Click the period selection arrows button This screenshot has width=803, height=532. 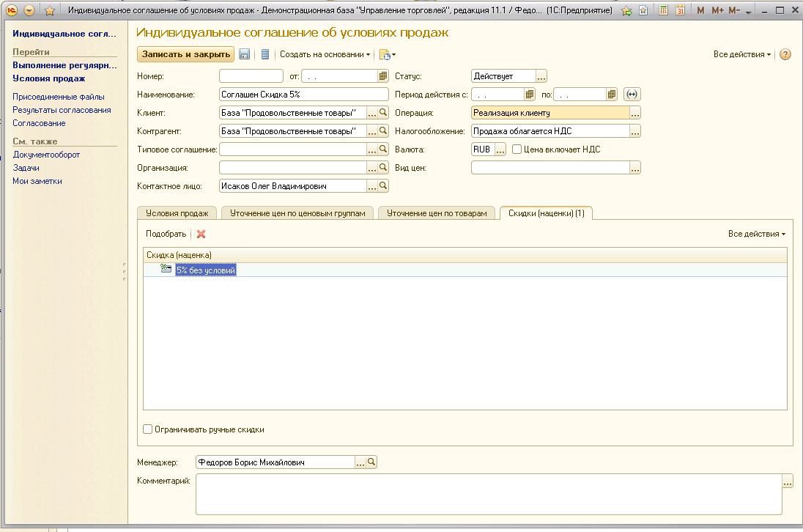pyautogui.click(x=632, y=95)
